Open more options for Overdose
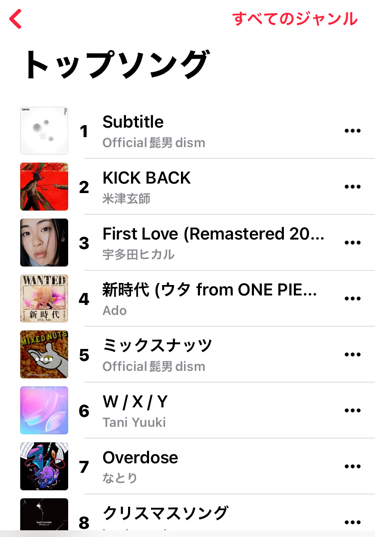The image size is (375, 537). pyautogui.click(x=352, y=466)
